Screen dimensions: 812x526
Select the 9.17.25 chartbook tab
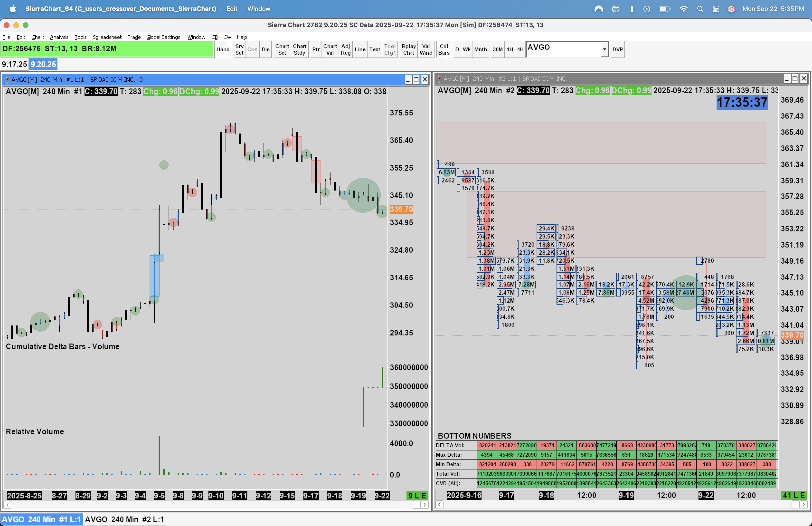[14, 64]
